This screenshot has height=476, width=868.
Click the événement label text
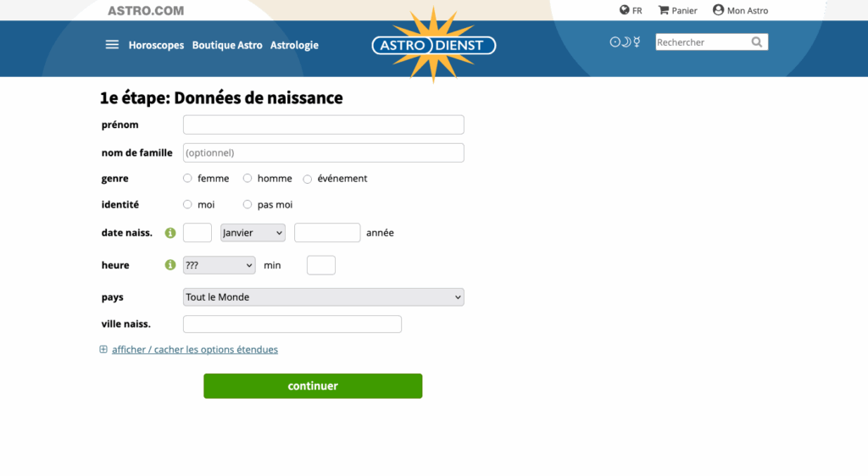point(342,179)
